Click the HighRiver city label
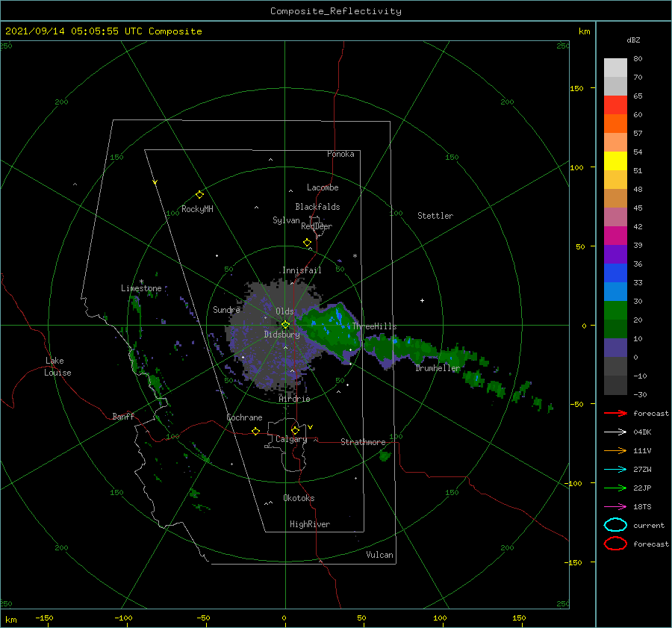This screenshot has height=628, width=672. point(310,524)
